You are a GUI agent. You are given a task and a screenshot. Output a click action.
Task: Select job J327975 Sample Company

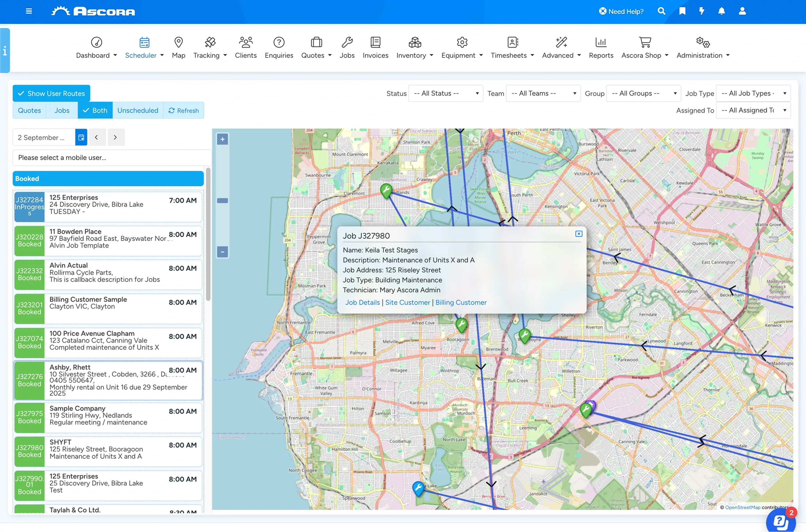[x=108, y=417]
